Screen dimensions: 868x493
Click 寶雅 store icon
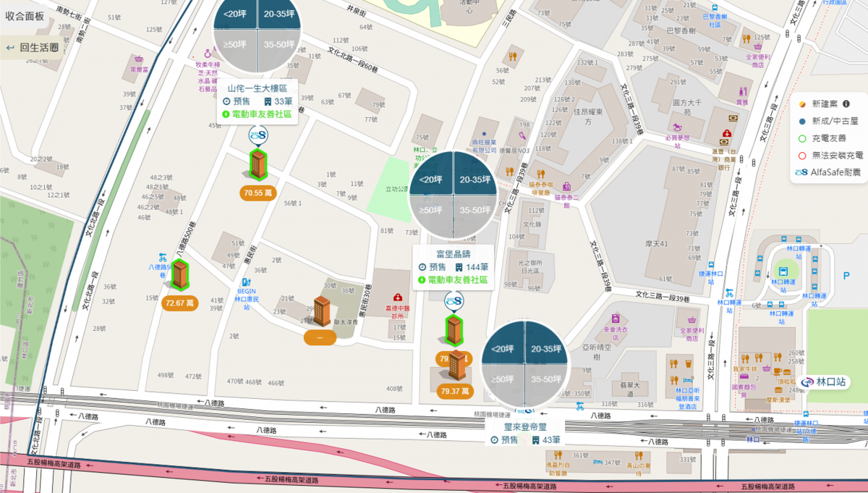pyautogui.click(x=742, y=92)
